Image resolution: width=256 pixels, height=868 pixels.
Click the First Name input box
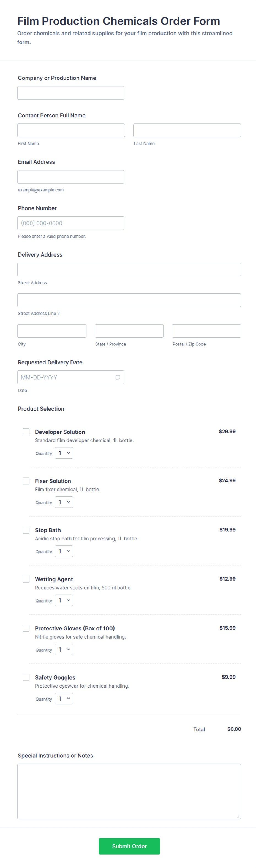[71, 130]
